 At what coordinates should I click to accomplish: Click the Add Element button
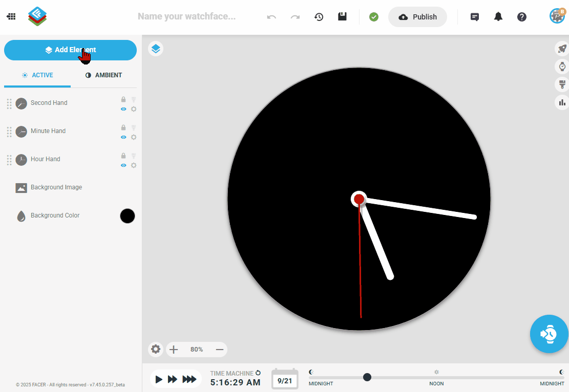click(70, 50)
